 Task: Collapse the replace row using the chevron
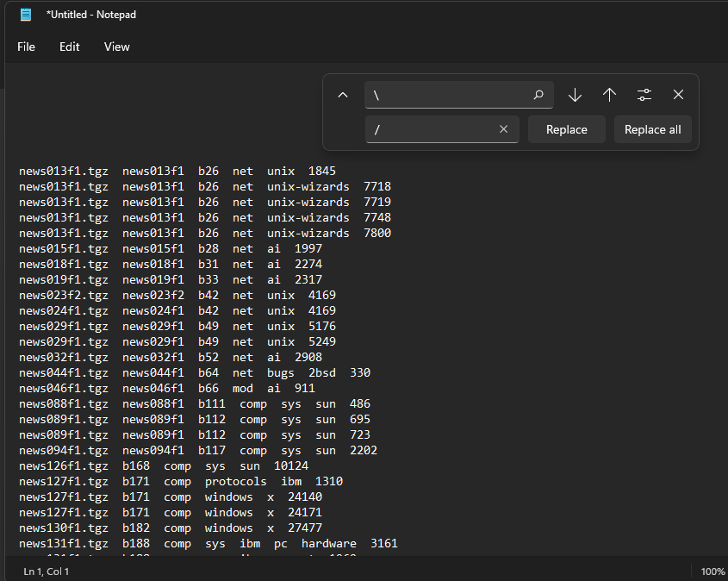pos(343,95)
